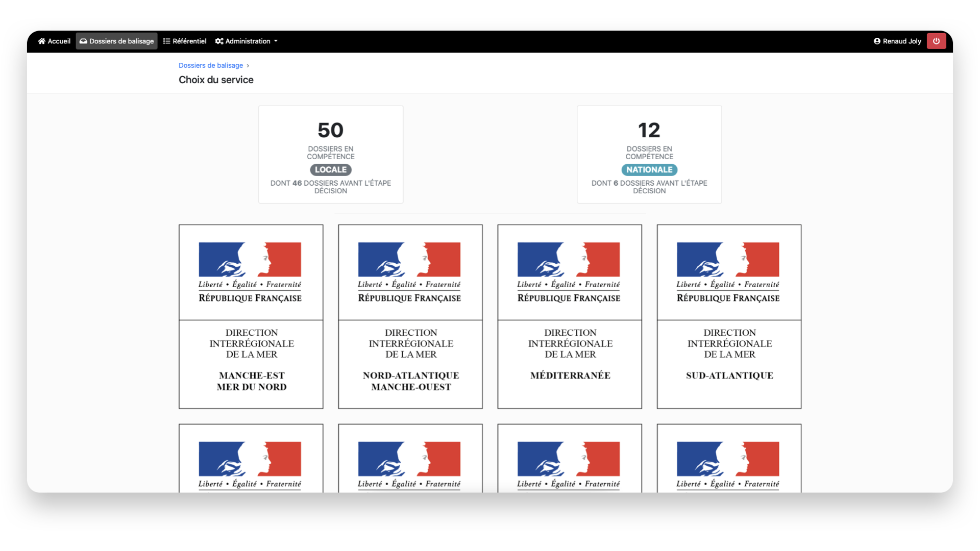This screenshot has width=980, height=551.
Task: Select the list icon beside Référentiel
Action: point(166,41)
